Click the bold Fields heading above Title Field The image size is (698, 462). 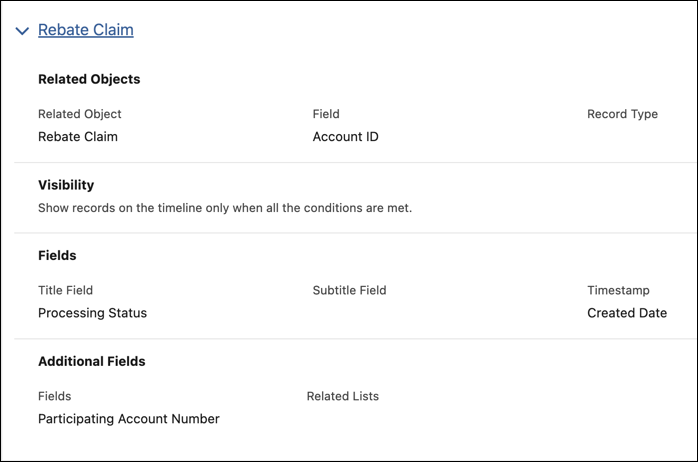(57, 255)
